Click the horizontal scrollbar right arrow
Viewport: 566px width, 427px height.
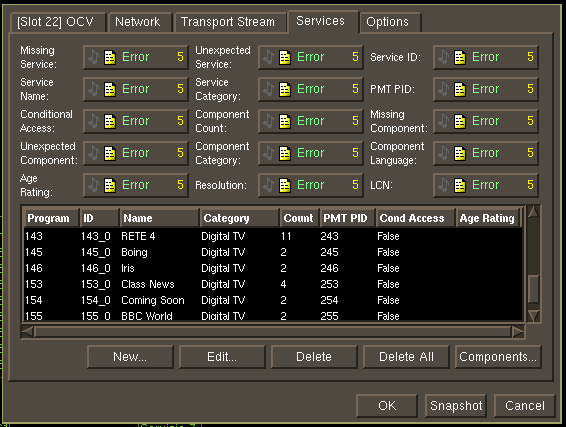tap(518, 332)
